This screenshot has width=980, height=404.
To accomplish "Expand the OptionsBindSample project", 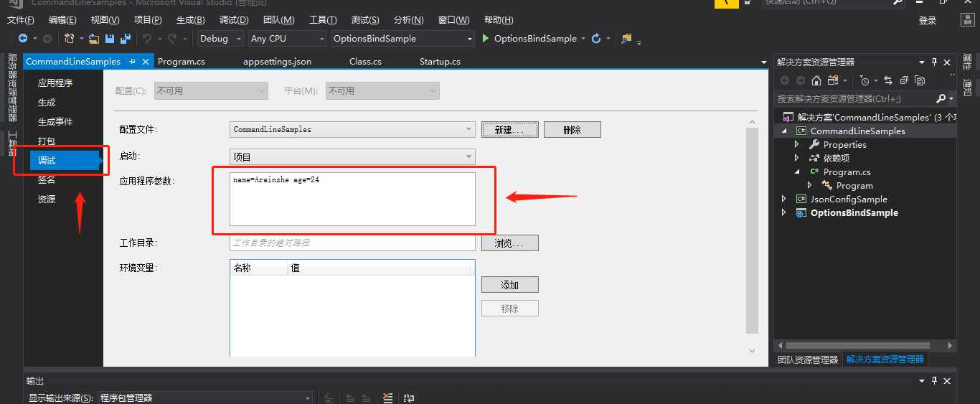I will click(784, 212).
